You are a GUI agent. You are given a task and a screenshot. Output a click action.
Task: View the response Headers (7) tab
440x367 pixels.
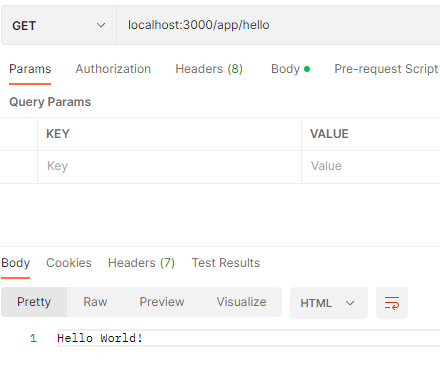141,263
